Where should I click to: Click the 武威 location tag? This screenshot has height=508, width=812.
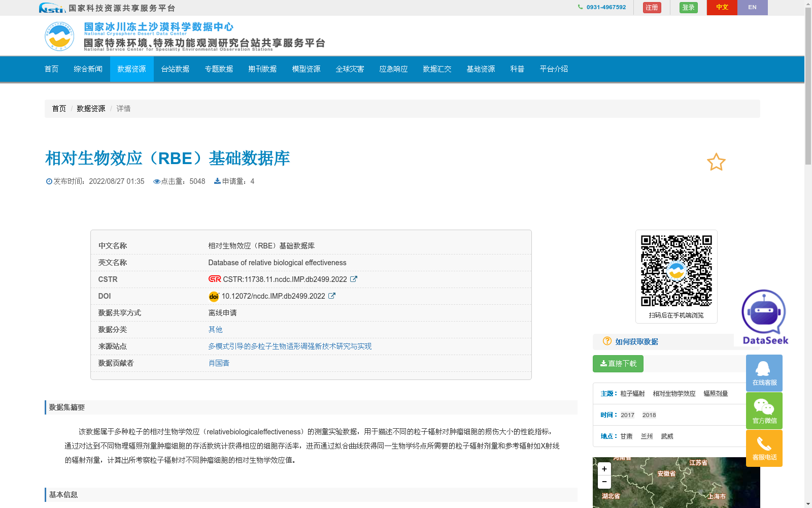point(667,436)
